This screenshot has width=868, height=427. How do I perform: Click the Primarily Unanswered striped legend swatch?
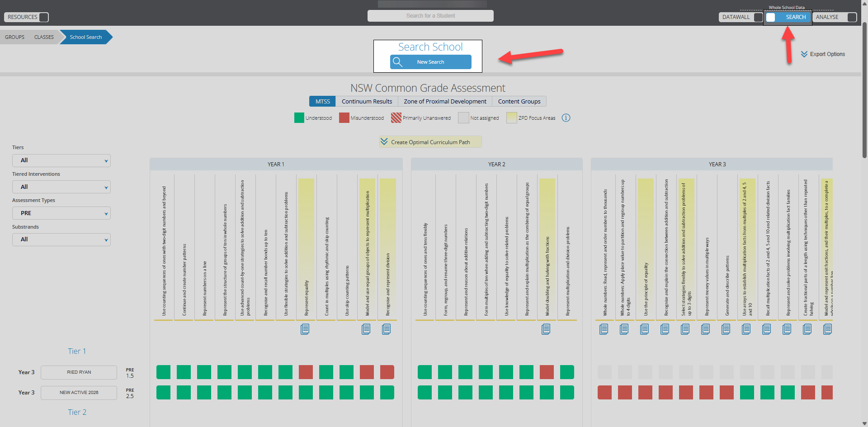click(x=396, y=118)
